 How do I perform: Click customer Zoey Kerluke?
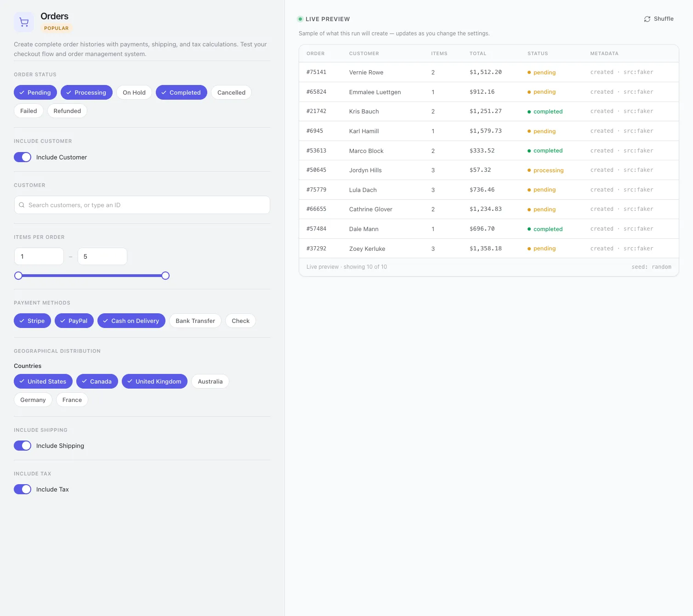[367, 249]
